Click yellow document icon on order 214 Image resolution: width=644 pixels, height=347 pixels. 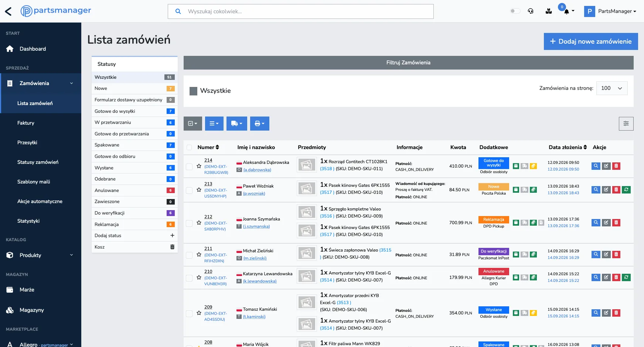pyautogui.click(x=533, y=166)
